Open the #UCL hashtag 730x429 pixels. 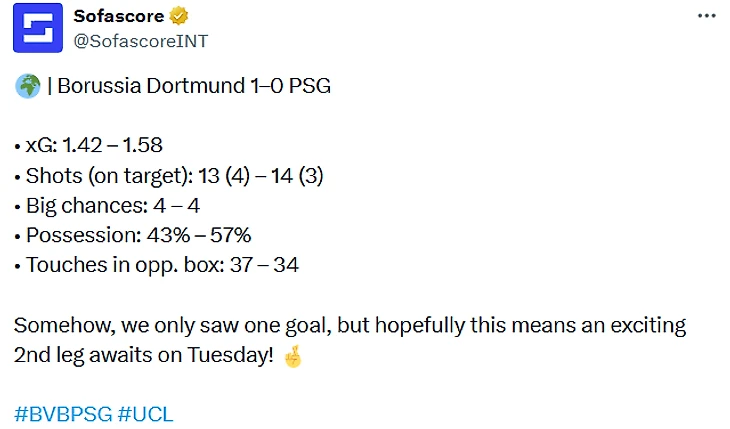pos(146,413)
